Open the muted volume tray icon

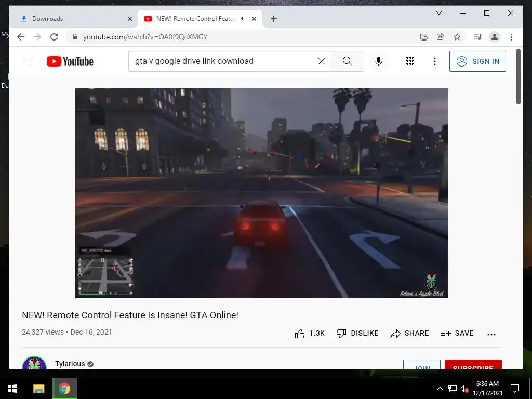[x=465, y=389]
